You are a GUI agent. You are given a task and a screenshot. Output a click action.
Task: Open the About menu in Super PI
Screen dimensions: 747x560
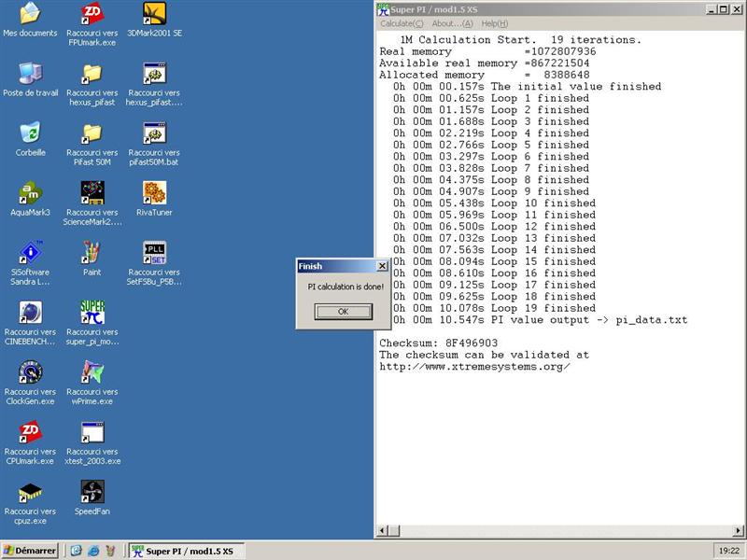pyautogui.click(x=452, y=23)
